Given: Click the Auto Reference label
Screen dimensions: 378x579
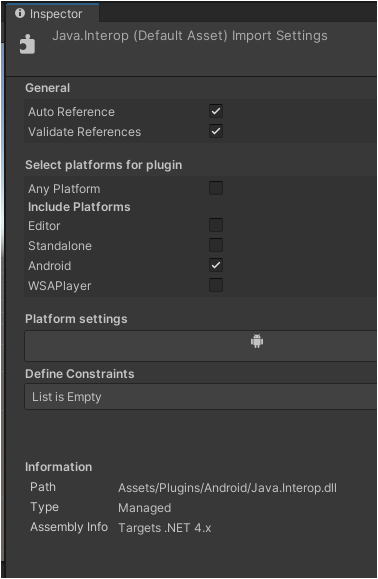Looking at the screenshot, I should pos(71,112).
